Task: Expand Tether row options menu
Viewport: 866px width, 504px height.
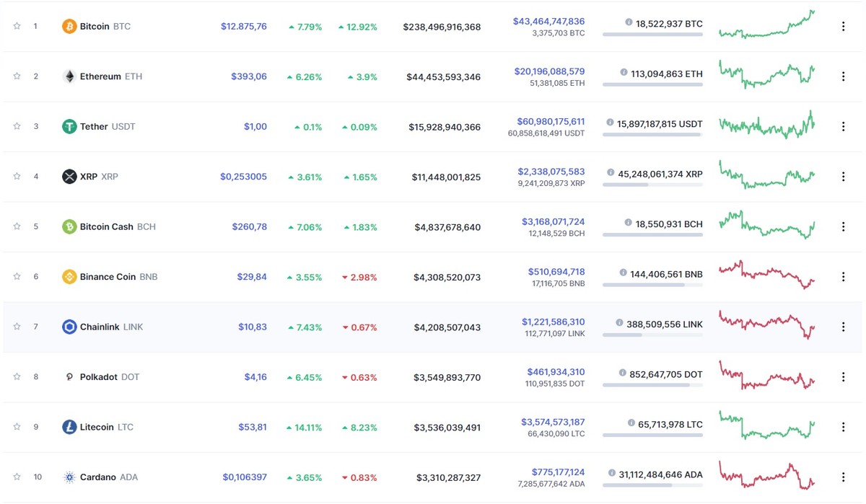Action: [843, 125]
